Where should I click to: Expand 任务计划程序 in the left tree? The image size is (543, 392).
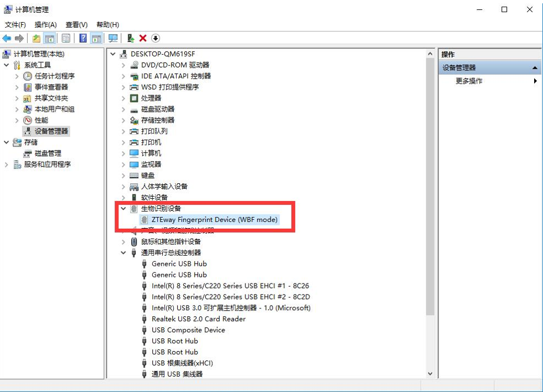point(17,76)
